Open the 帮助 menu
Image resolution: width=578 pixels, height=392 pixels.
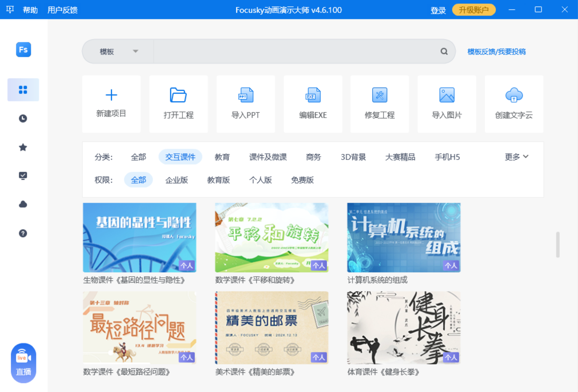[30, 10]
